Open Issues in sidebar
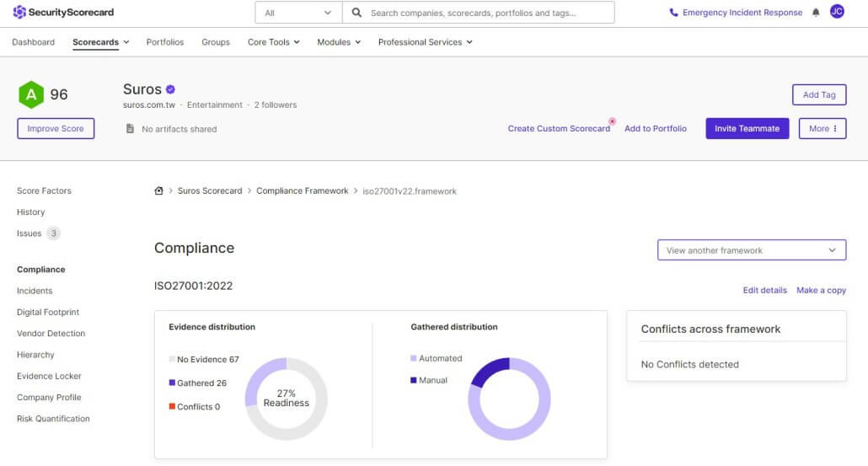868x466 pixels. pos(29,233)
